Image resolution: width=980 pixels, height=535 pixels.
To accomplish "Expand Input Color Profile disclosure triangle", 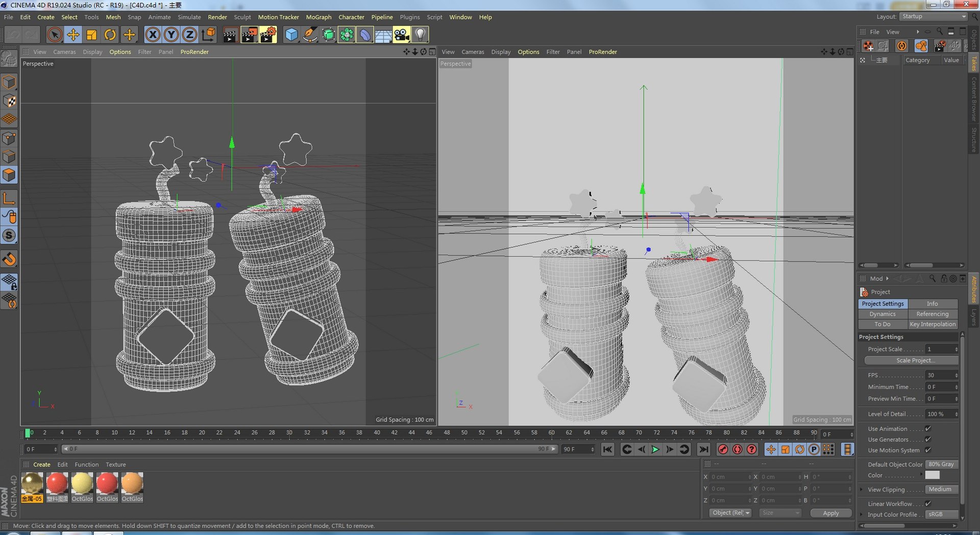I will [x=862, y=515].
